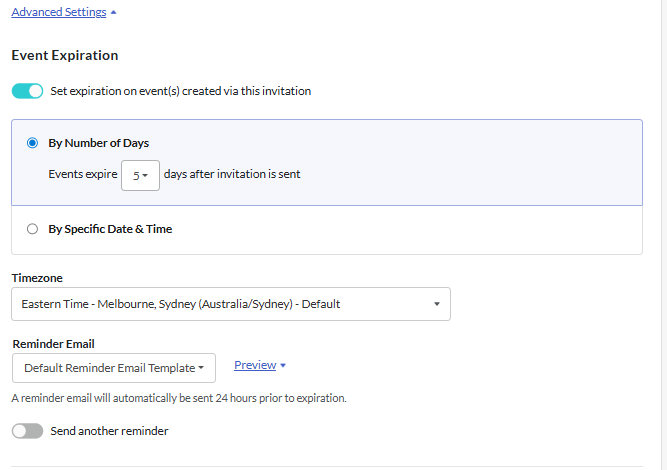The image size is (667, 470).
Task: Click the reminder template caret icon
Action: 201,368
